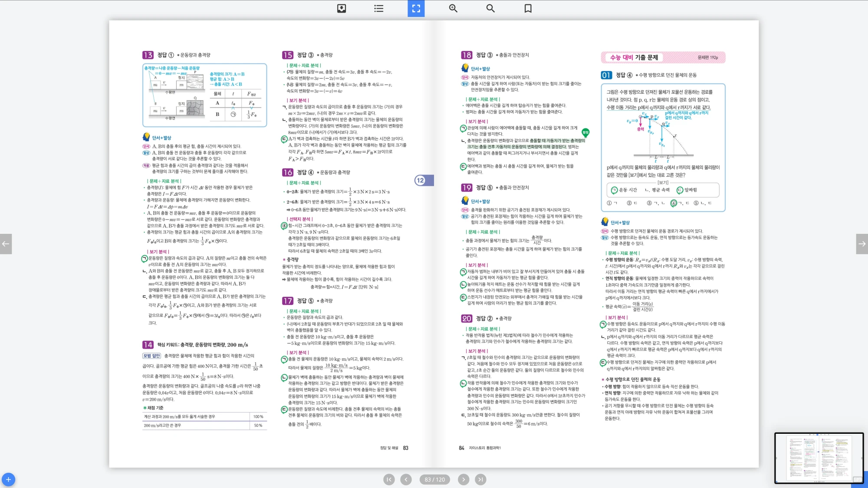Click the right-edge next page arrow
The image size is (868, 488).
(862, 244)
